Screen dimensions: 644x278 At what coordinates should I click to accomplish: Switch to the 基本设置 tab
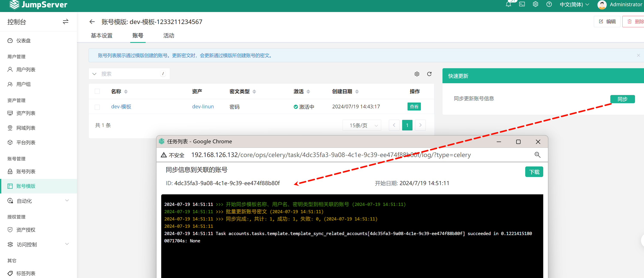tap(101, 36)
